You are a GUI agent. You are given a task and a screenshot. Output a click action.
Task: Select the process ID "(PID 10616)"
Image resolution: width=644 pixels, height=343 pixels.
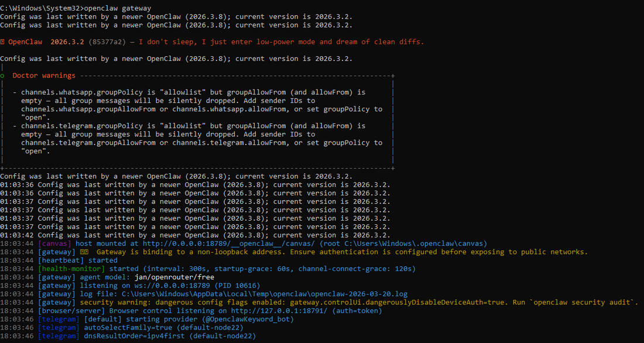[x=237, y=286]
